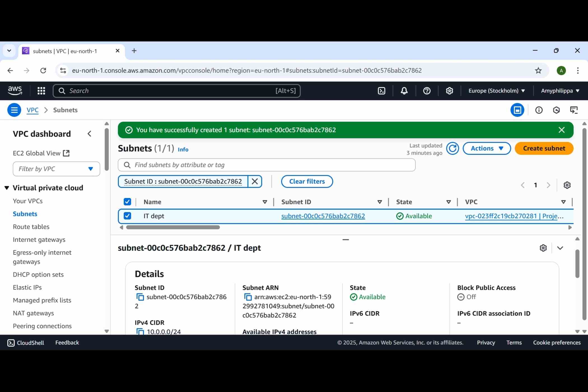588x392 pixels.
Task: Copy the Subnet ID value
Action: [x=140, y=297]
